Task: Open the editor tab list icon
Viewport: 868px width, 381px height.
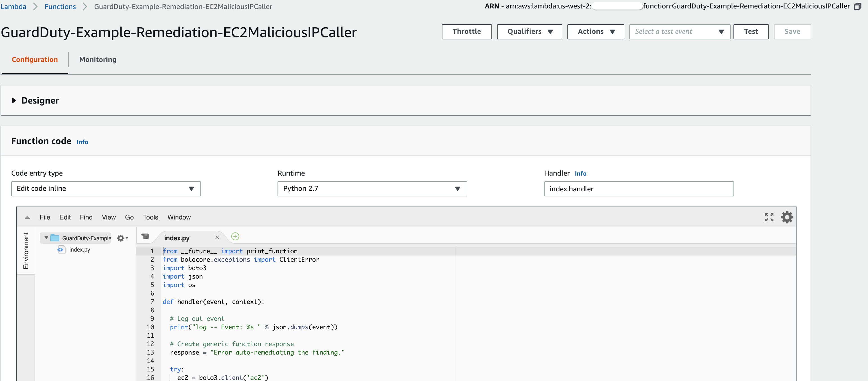Action: pyautogui.click(x=145, y=236)
